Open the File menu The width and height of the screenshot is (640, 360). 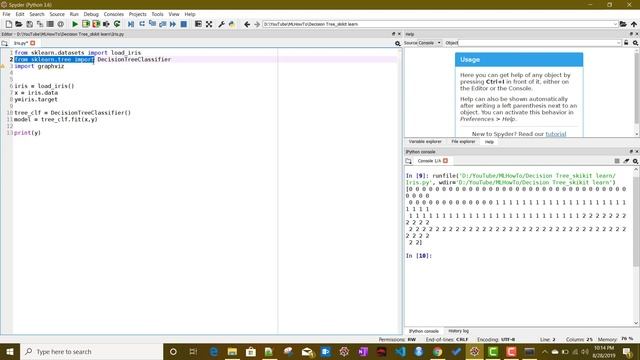click(6, 14)
